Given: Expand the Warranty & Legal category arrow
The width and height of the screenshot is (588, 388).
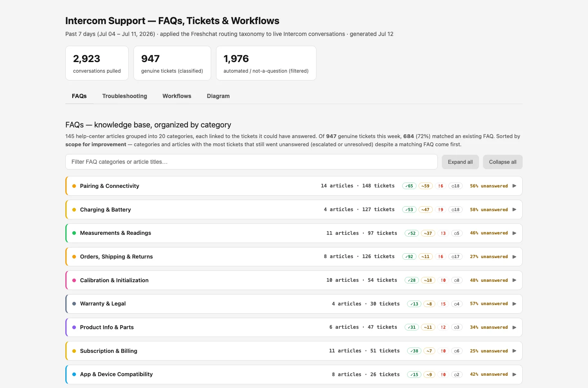Looking at the screenshot, I should (514, 304).
